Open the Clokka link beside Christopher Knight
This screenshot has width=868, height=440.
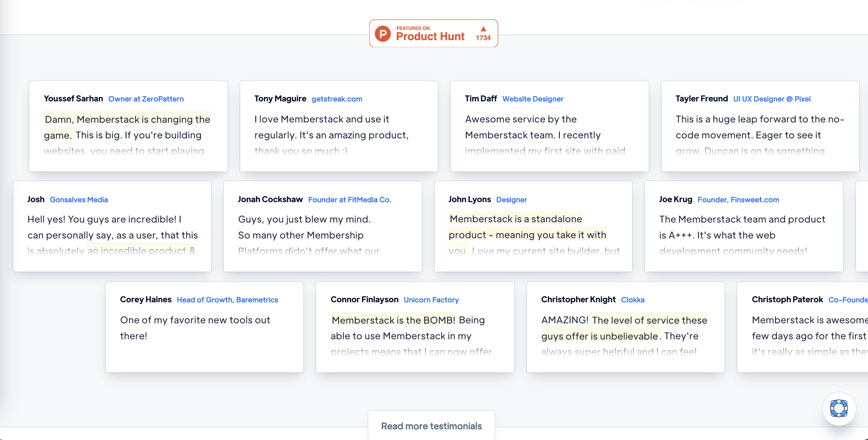633,299
